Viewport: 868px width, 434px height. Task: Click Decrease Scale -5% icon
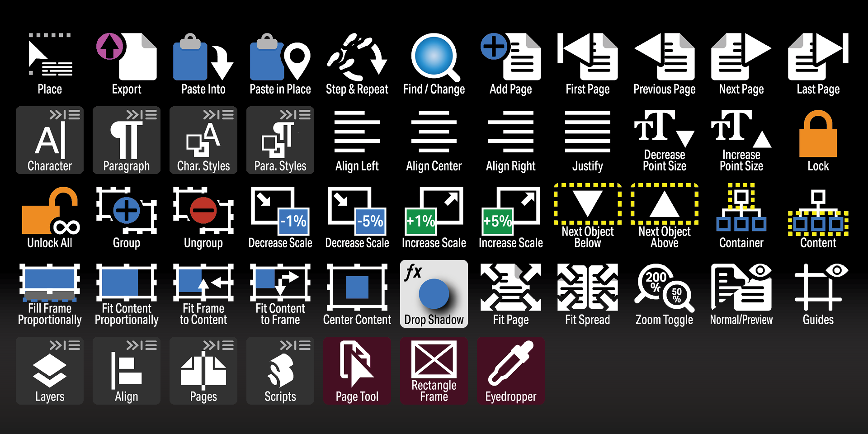pyautogui.click(x=357, y=211)
